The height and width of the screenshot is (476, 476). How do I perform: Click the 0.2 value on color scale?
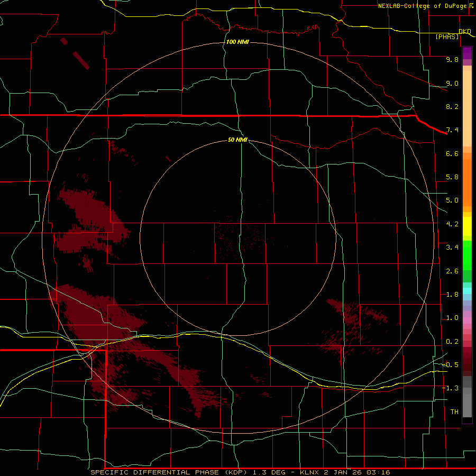[452, 342]
